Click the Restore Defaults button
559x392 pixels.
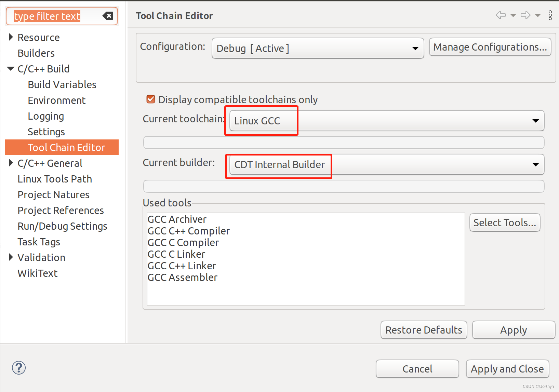424,330
